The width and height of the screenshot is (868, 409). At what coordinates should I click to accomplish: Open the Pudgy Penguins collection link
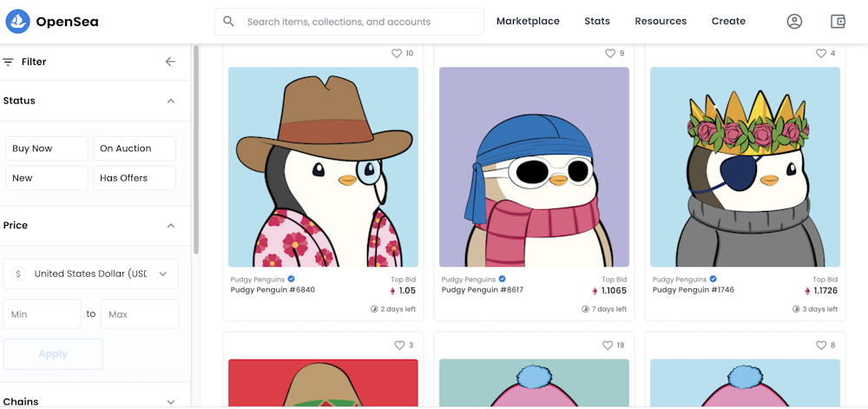(254, 280)
